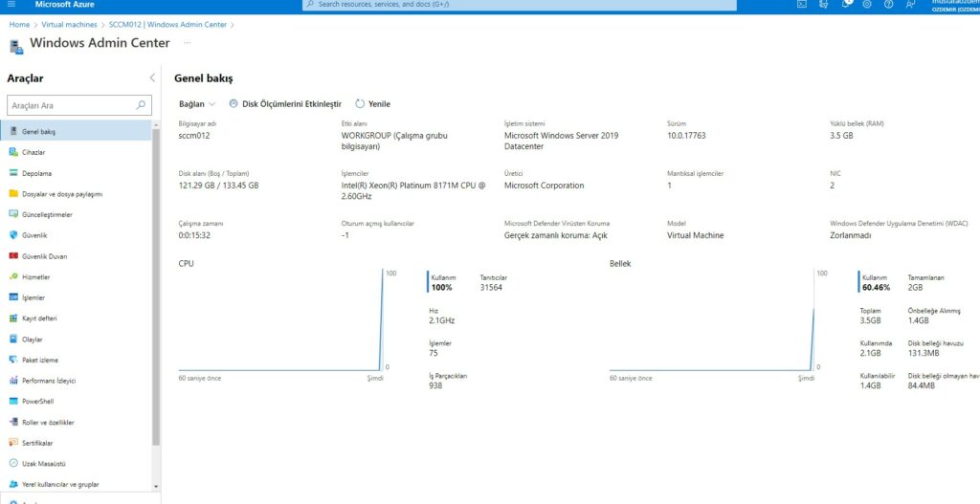The width and height of the screenshot is (980, 504).
Task: Click the Yenile refresh button
Action: 372,104
